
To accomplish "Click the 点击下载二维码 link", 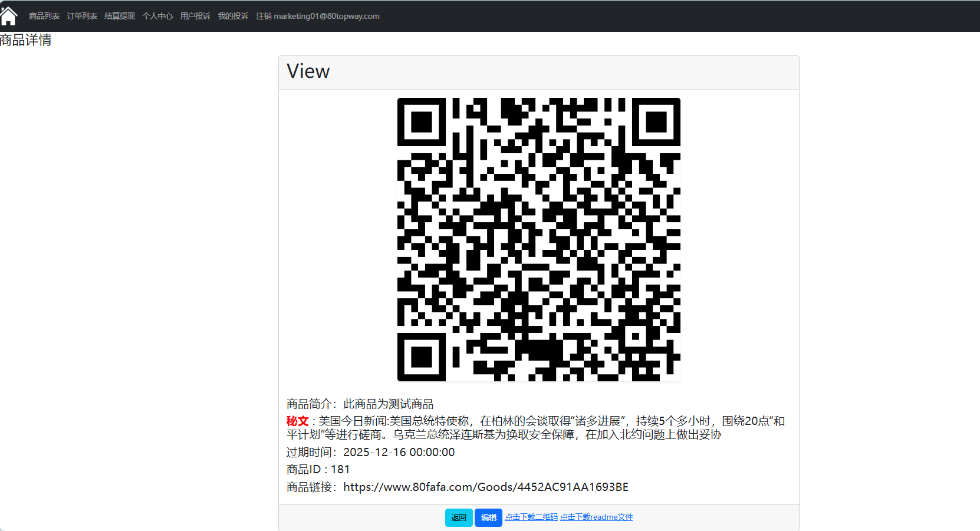I will 531,517.
